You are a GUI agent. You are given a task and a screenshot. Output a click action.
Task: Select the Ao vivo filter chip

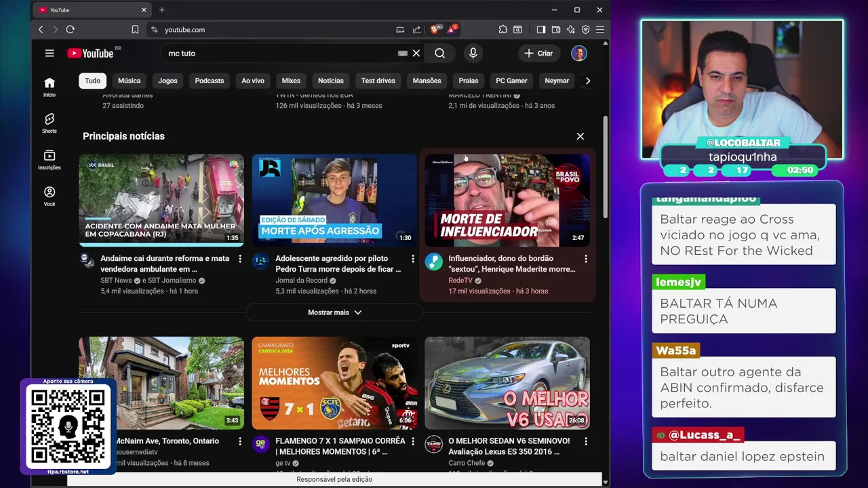tap(253, 81)
